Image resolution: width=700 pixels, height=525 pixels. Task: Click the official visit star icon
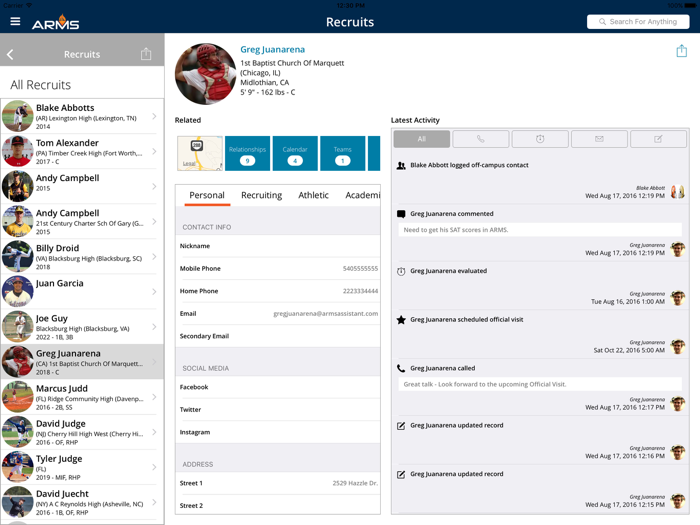pos(401,320)
